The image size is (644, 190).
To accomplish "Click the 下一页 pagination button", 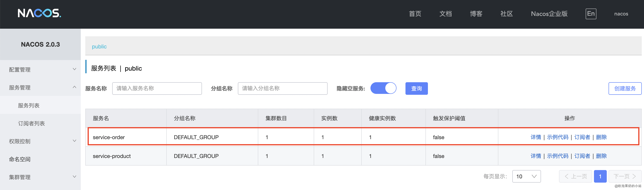I will pyautogui.click(x=625, y=176).
